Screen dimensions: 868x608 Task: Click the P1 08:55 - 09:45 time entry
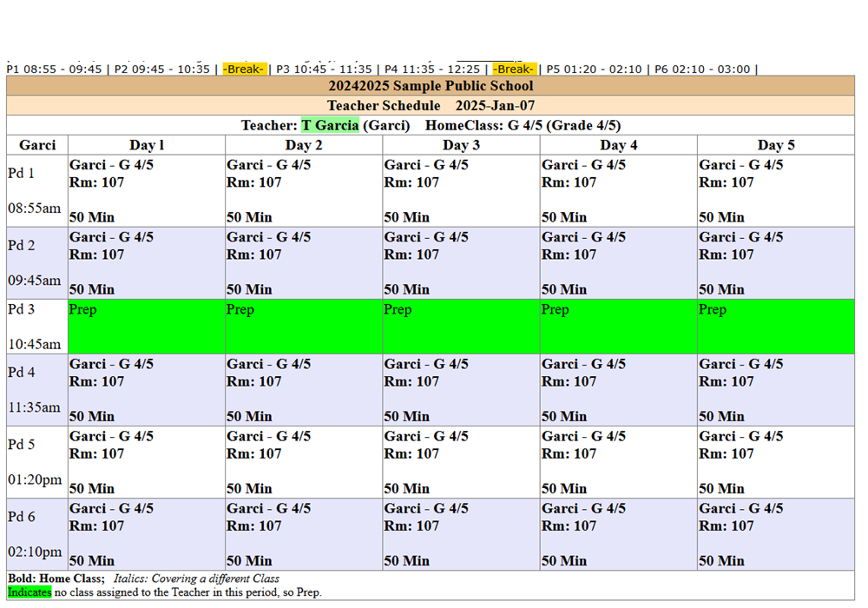tap(54, 69)
